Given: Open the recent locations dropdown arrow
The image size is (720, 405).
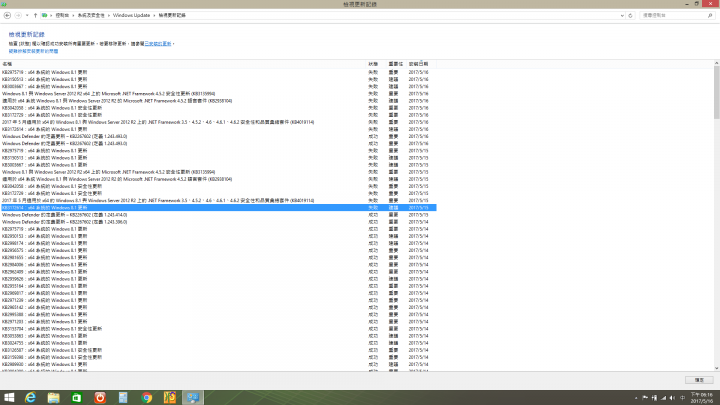Looking at the screenshot, I should [x=27, y=16].
